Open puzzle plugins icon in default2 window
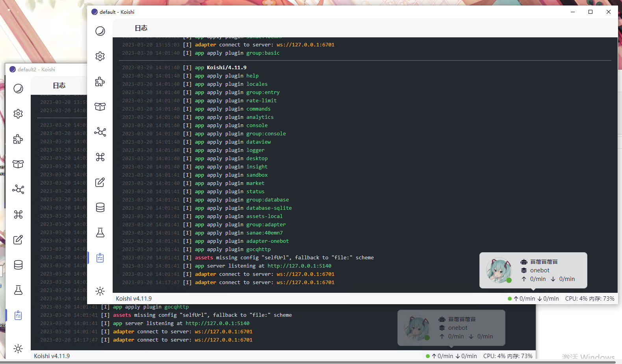 coord(18,139)
